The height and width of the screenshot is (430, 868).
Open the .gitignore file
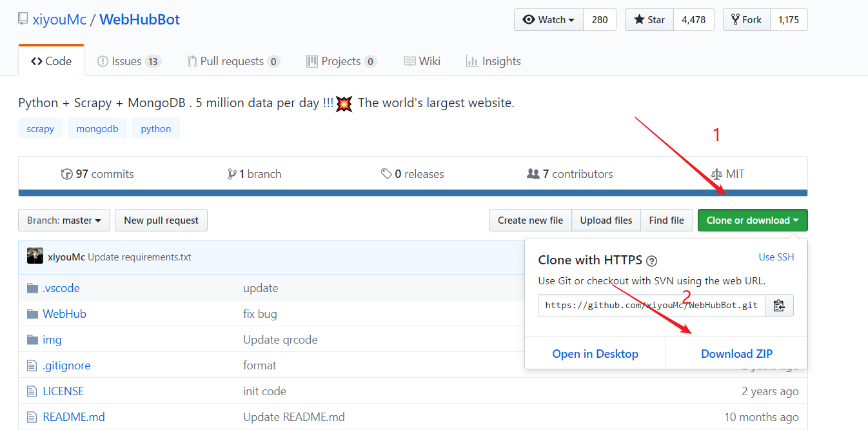tap(66, 366)
